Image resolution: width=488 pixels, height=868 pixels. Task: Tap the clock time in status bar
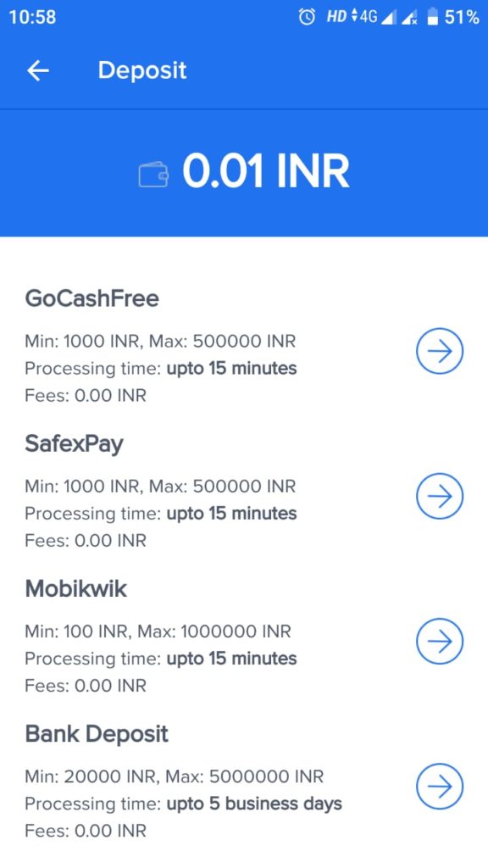[32, 14]
